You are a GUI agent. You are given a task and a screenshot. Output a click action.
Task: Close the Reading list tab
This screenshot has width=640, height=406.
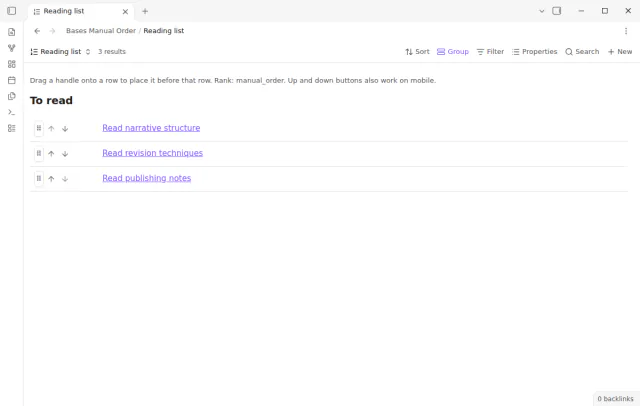click(x=125, y=11)
